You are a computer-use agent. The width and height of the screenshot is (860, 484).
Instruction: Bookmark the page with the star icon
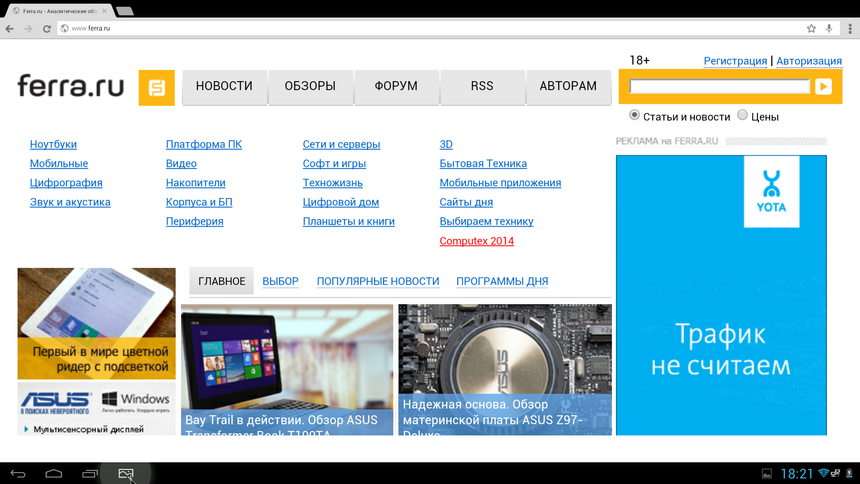point(811,28)
